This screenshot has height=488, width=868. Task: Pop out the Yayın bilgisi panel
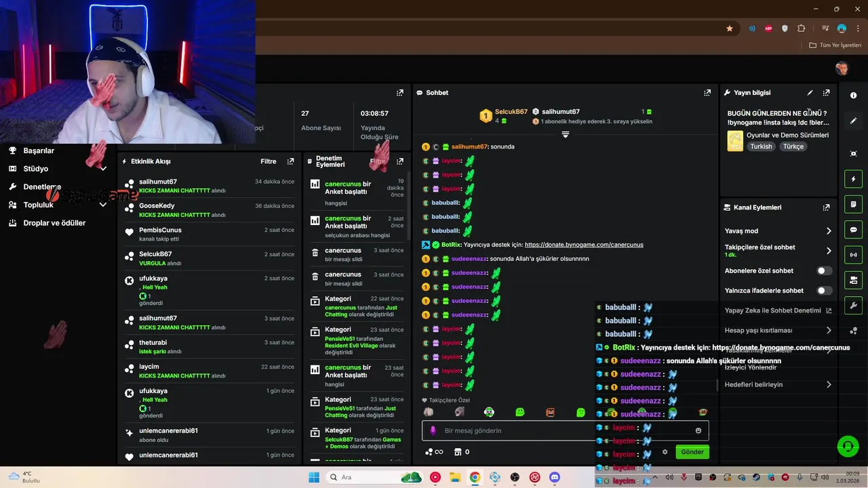pos(826,93)
